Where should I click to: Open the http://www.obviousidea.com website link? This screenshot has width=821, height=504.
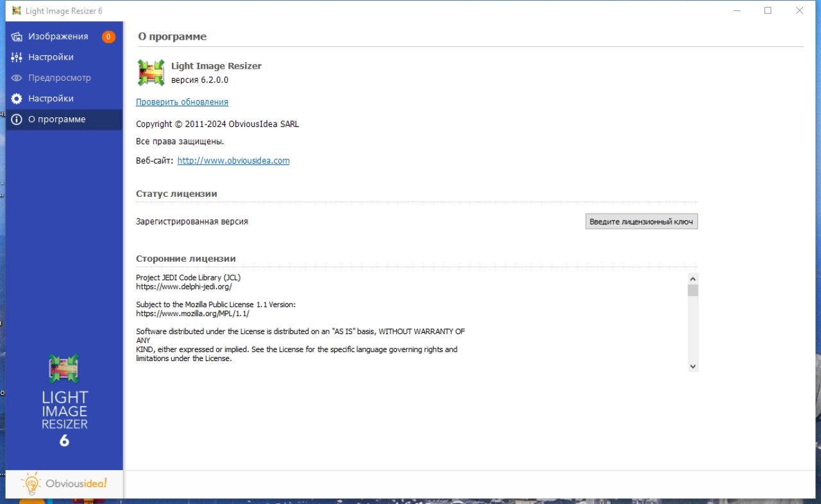click(233, 160)
